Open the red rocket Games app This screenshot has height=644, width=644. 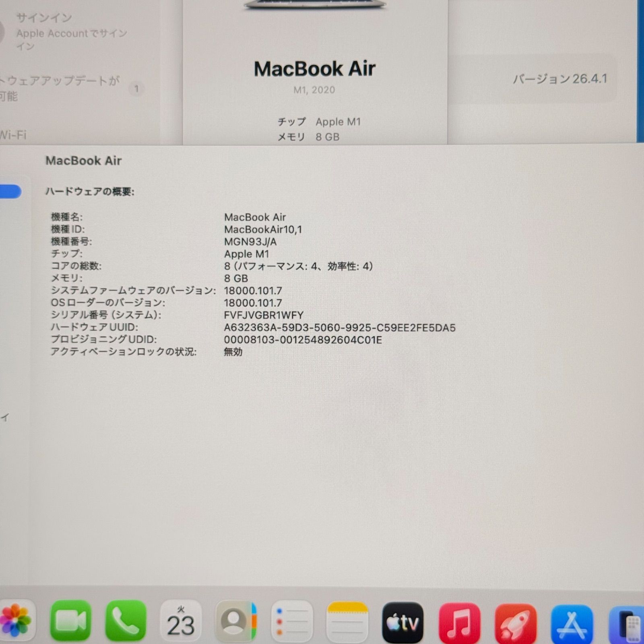click(x=516, y=623)
